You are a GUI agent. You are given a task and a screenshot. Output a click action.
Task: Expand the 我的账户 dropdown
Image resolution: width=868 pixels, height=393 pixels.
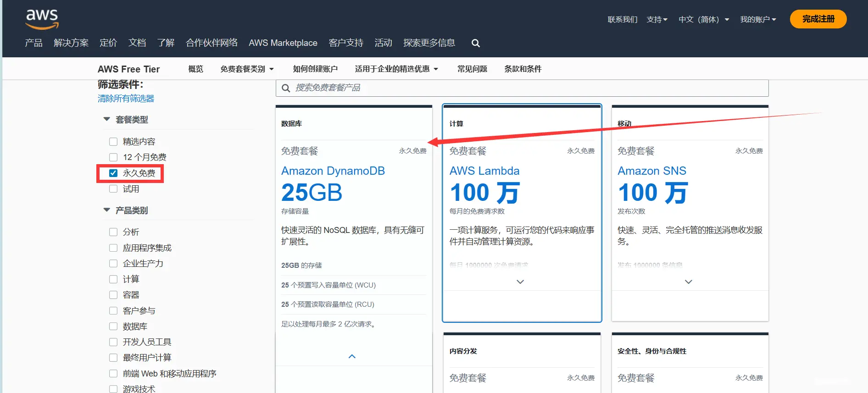click(x=758, y=19)
